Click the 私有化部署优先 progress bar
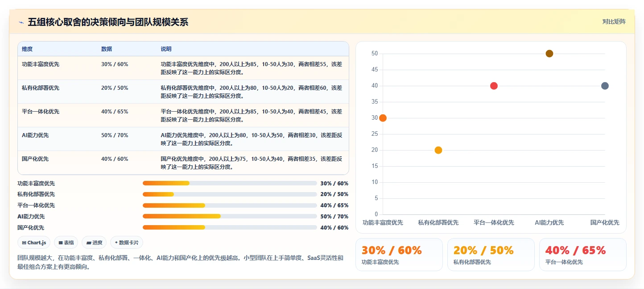This screenshot has width=644, height=289. 230,194
